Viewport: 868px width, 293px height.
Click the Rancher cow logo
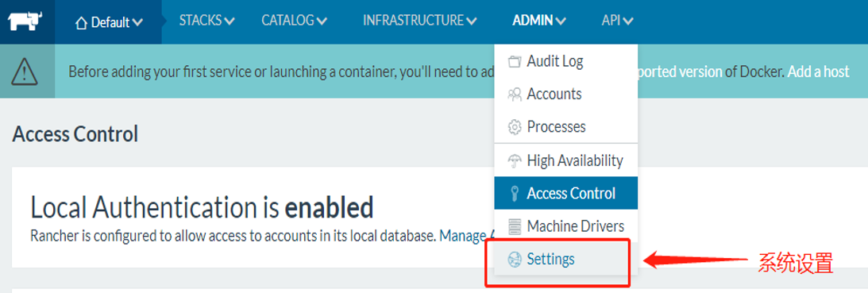click(x=26, y=23)
